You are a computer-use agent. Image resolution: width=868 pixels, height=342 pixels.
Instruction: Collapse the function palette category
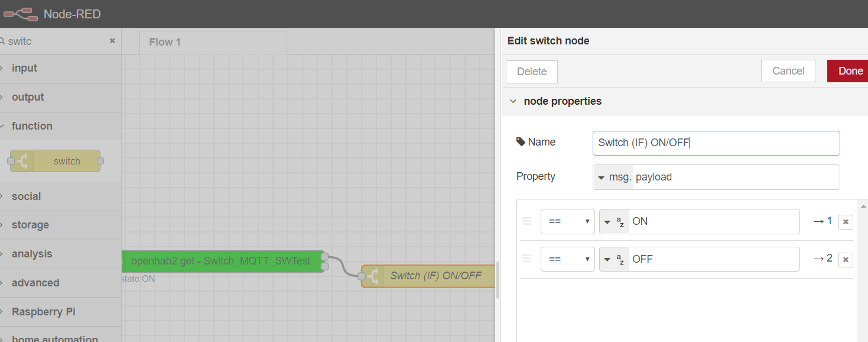pos(32,126)
